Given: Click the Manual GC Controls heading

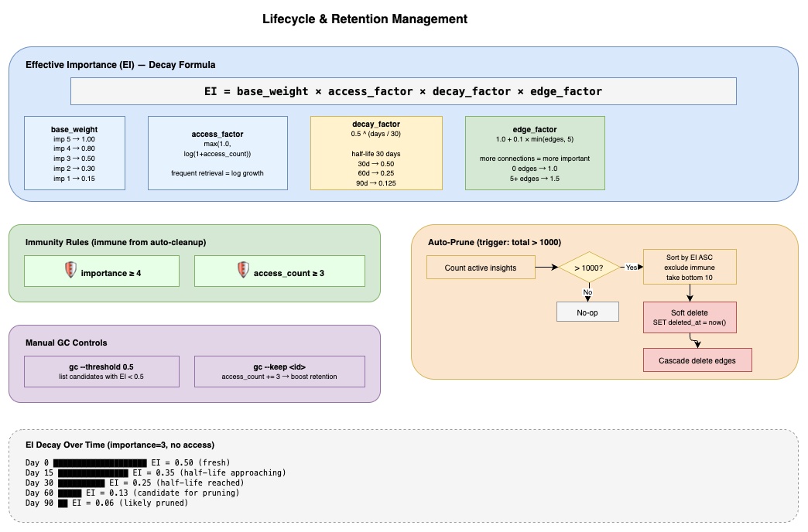Looking at the screenshot, I should pos(67,343).
